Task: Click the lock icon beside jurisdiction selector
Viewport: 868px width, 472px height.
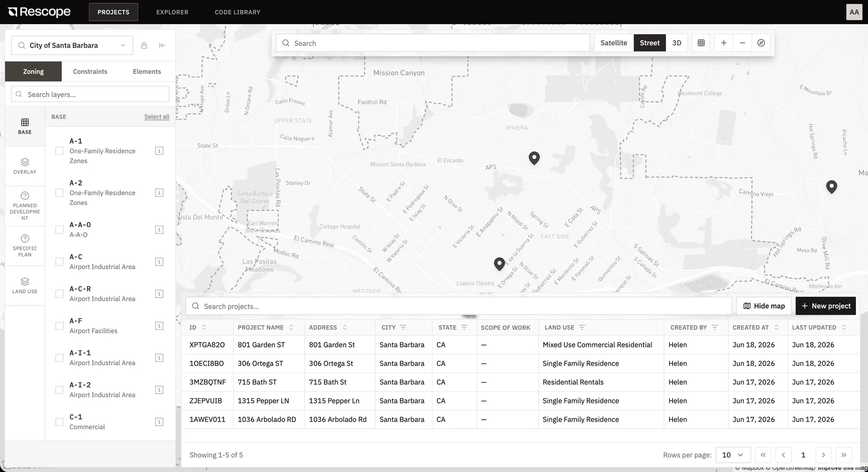Action: point(144,45)
